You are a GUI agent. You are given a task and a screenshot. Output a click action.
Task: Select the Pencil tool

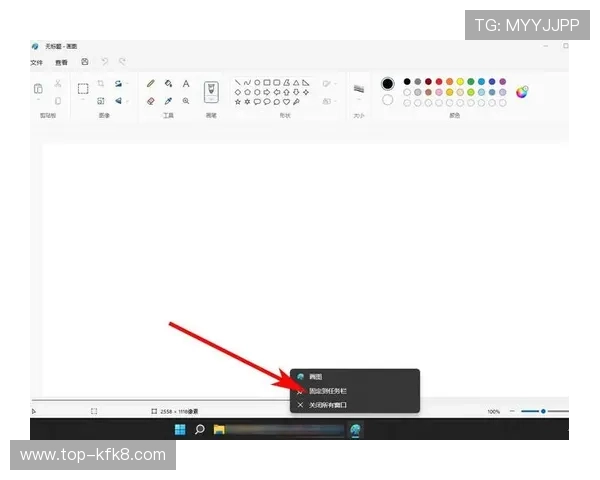150,84
